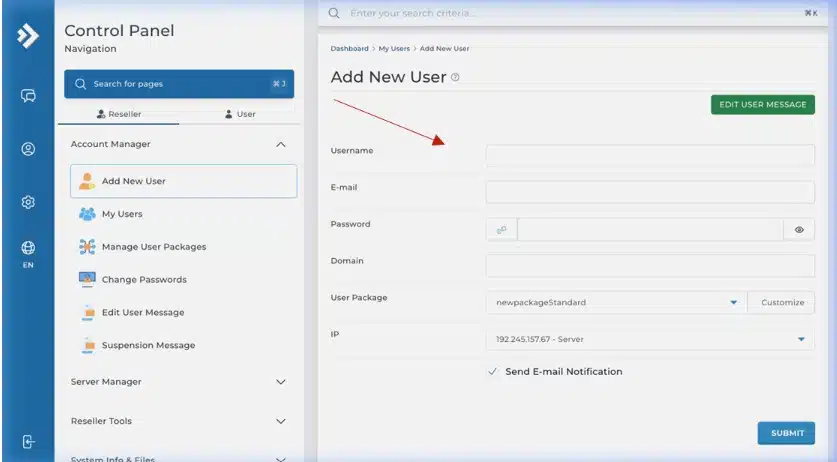Click Add New User breadcrumb link
Viewport: 837px width, 462px height.
[445, 49]
